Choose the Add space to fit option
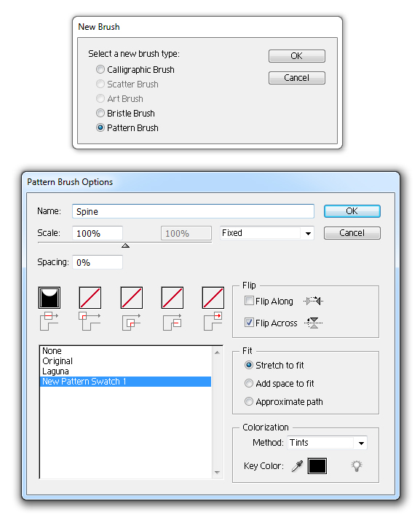Viewport: 420px width, 520px height. 249,383
